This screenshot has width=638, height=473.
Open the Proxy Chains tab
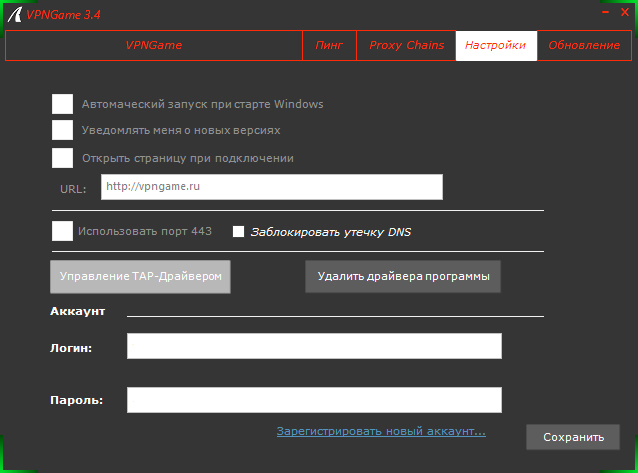[406, 45]
